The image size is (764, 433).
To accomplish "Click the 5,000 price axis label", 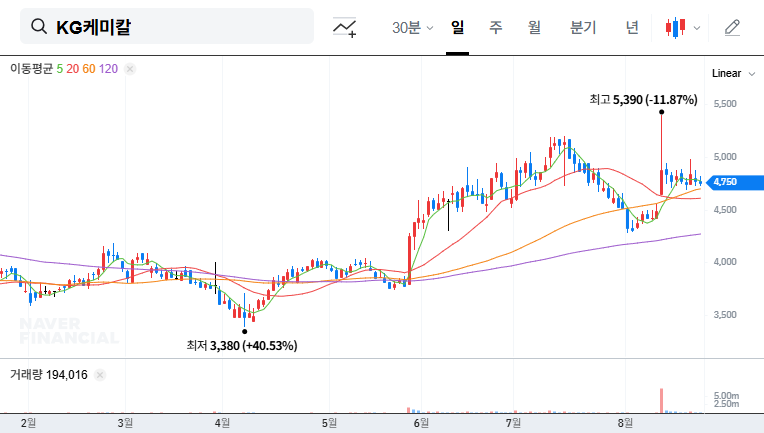I will (x=725, y=157).
